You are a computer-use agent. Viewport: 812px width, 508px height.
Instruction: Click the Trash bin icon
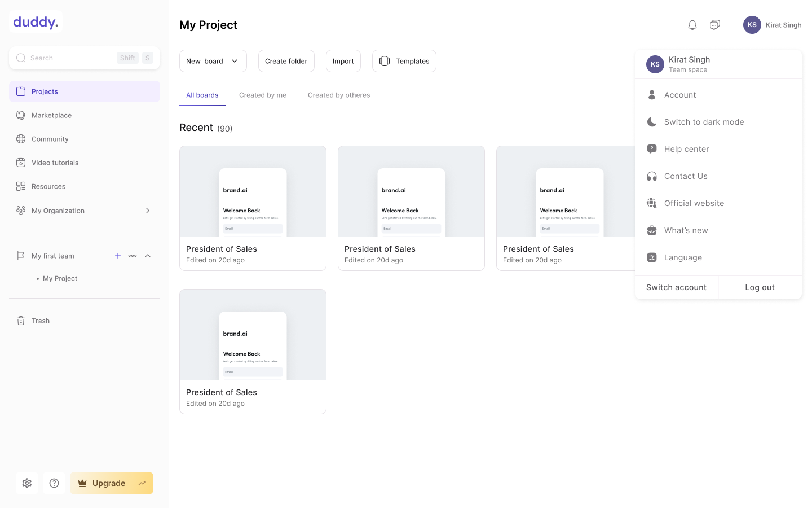click(x=21, y=321)
